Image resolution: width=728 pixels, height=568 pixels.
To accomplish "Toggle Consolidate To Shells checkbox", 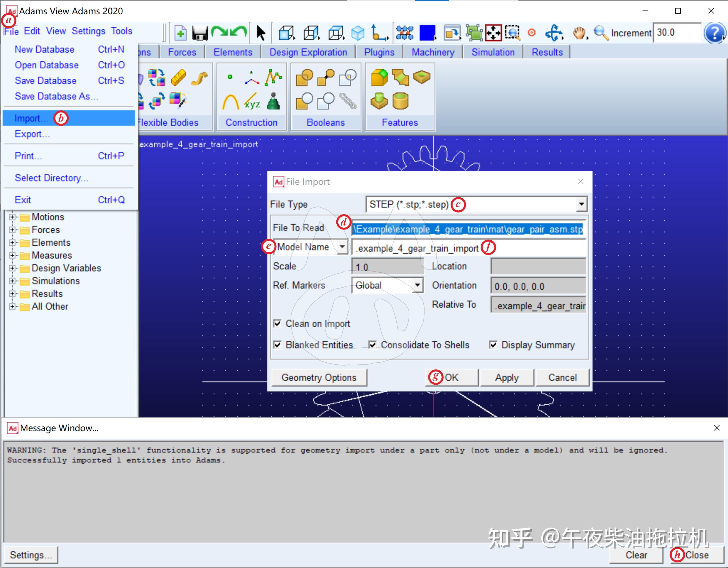I will pos(373,345).
